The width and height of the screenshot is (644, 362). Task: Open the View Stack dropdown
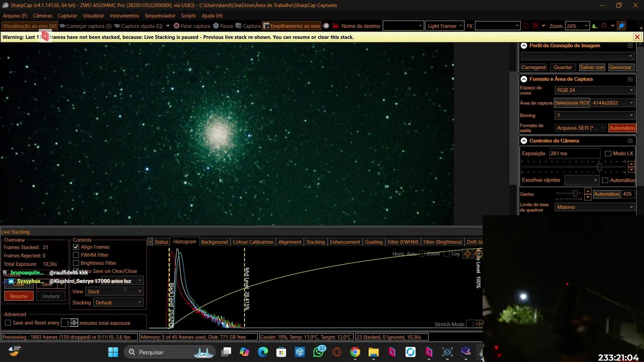pyautogui.click(x=114, y=292)
